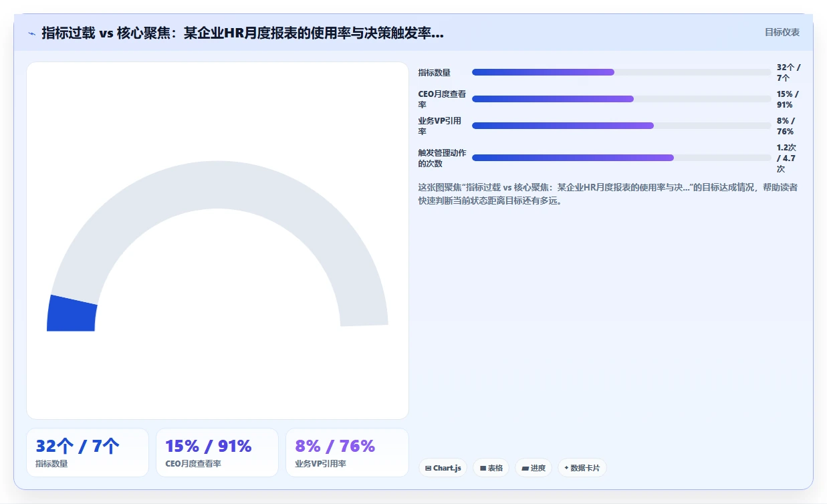This screenshot has height=504, width=827.
Task: Click the dashboard title about 指标过载 vs 核心聚焦
Action: coord(243,33)
